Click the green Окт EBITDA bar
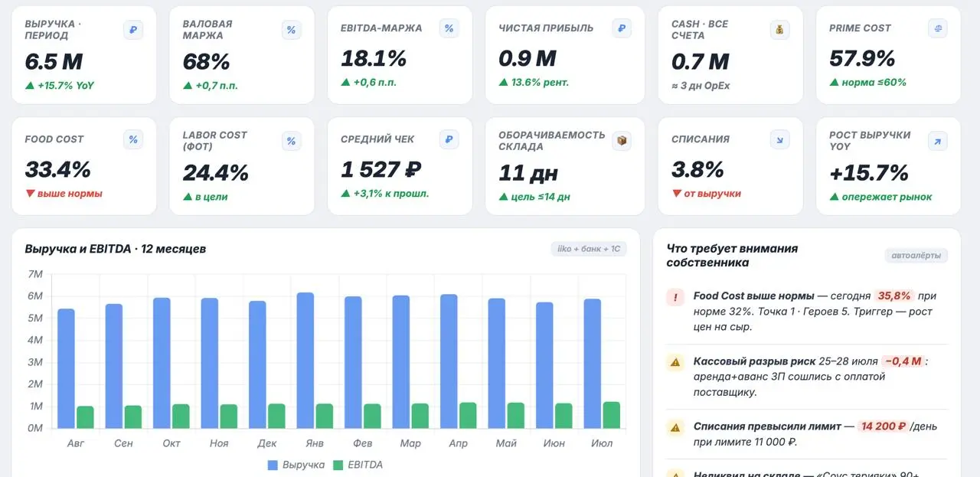Viewport: 980px width, 477px height. (x=181, y=417)
